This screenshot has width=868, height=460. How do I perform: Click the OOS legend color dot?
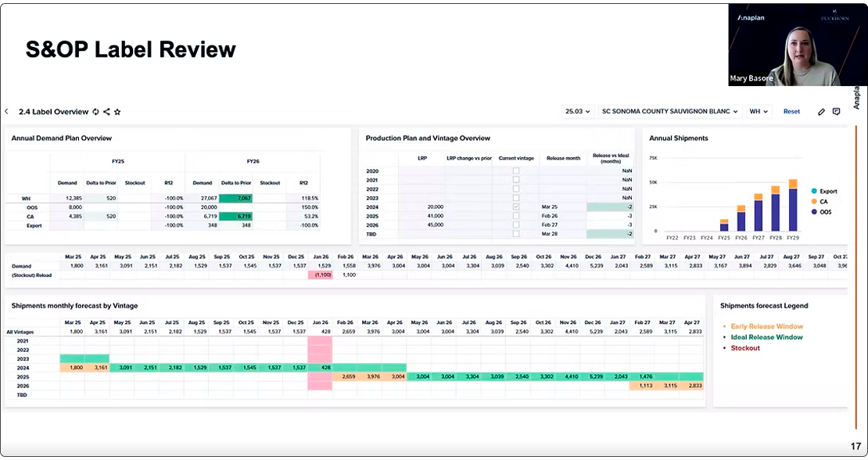[814, 212]
